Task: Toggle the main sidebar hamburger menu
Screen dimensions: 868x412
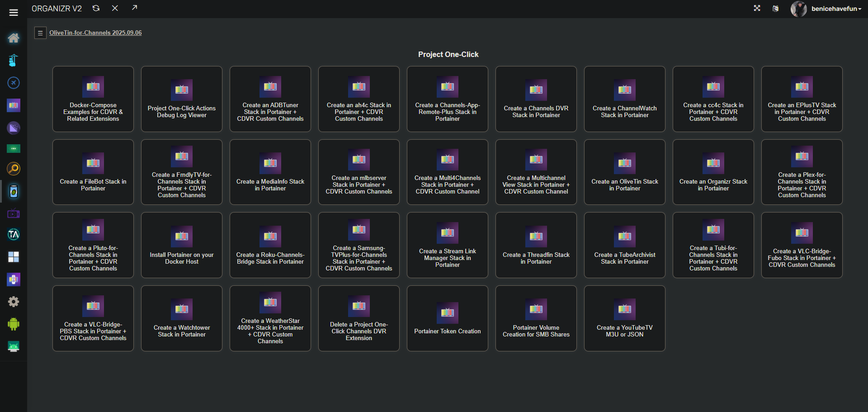Action: [14, 12]
